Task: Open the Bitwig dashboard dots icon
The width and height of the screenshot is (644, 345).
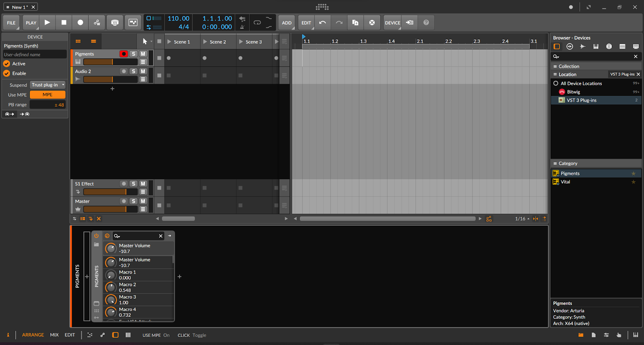Action: click(322, 7)
